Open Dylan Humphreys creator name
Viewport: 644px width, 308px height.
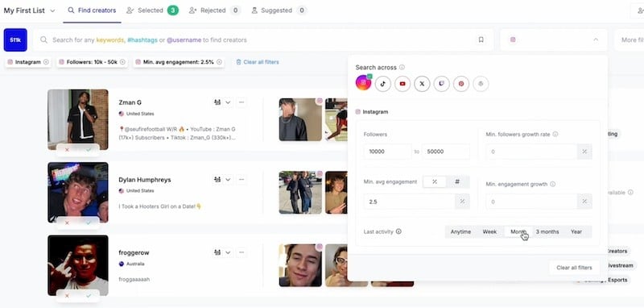[145, 180]
